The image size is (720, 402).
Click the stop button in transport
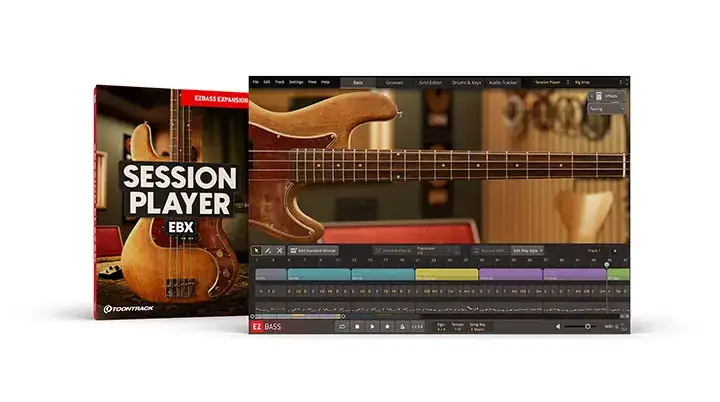pos(357,327)
